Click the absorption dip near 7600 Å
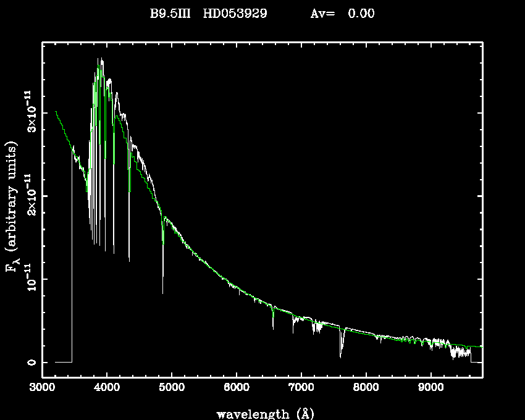 (x=340, y=349)
